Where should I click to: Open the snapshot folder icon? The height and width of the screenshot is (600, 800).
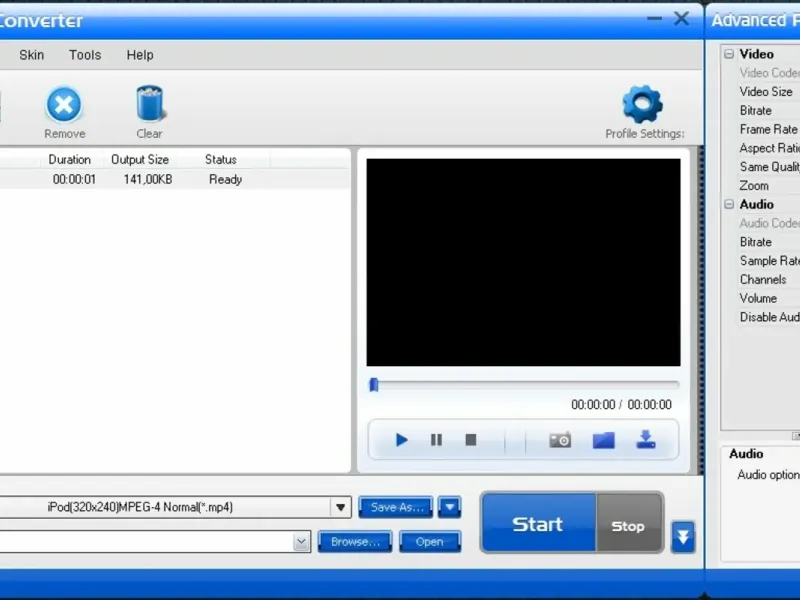604,440
